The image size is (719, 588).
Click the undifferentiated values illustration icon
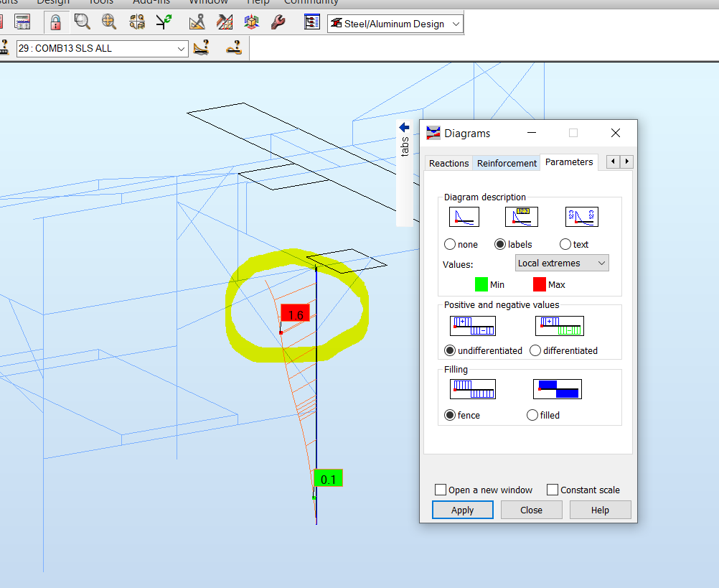473,326
